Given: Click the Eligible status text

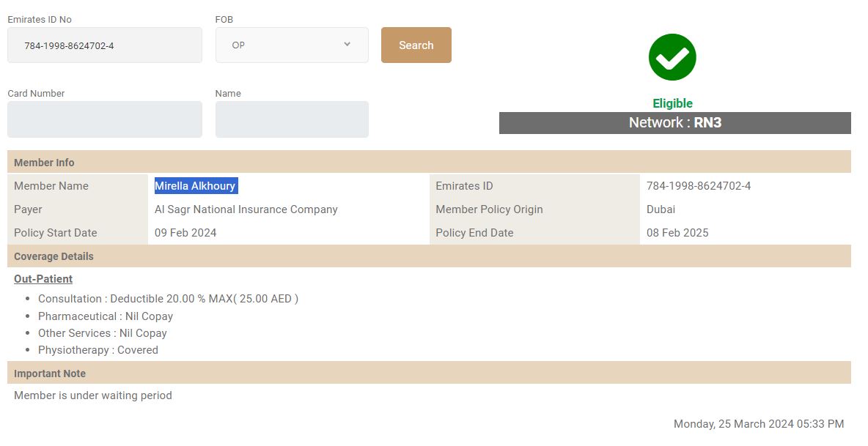Looking at the screenshot, I should pyautogui.click(x=672, y=104).
